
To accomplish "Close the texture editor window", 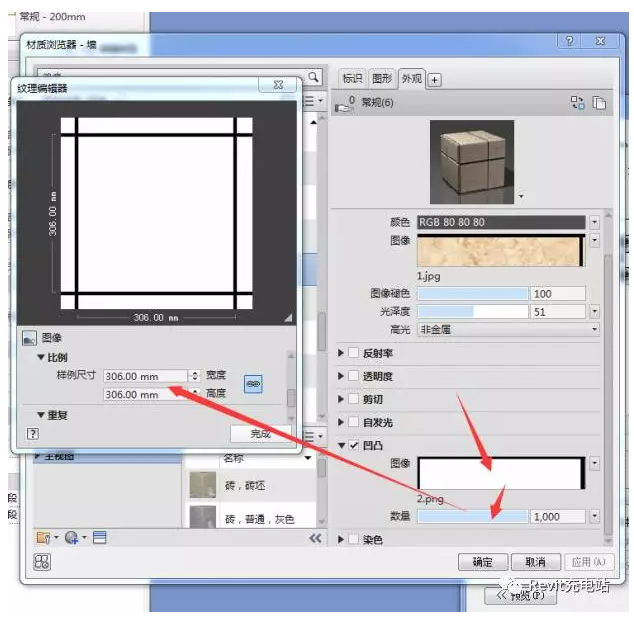I will pyautogui.click(x=279, y=85).
